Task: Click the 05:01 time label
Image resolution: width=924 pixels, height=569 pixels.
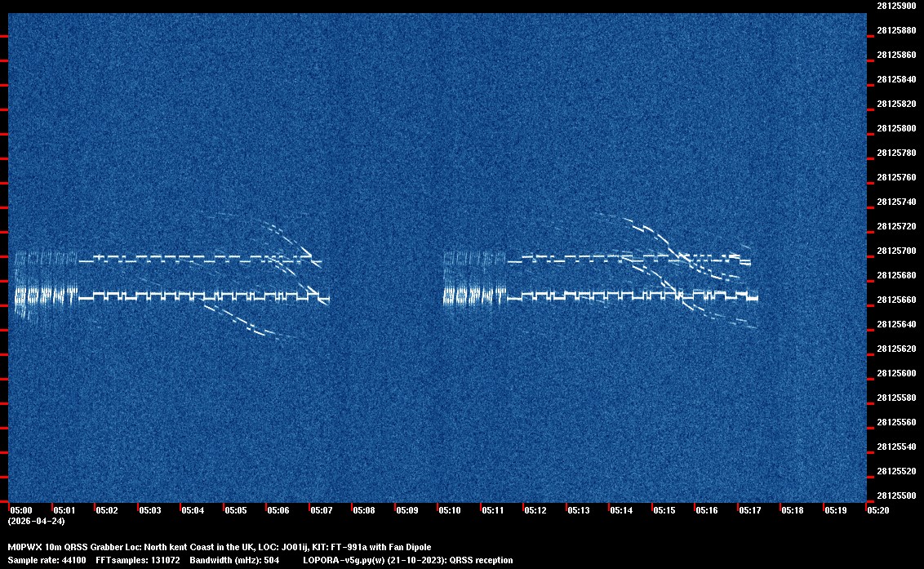Action: pyautogui.click(x=64, y=510)
